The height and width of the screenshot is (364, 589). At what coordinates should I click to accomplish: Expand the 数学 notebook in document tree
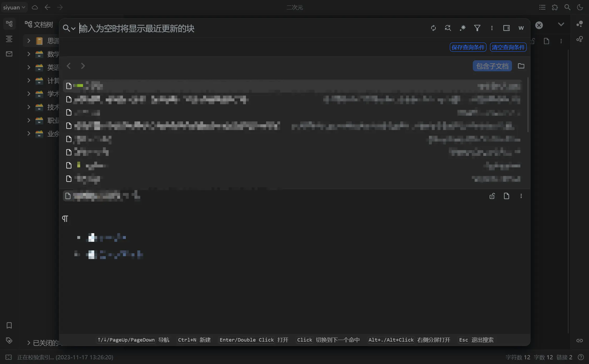pos(28,54)
